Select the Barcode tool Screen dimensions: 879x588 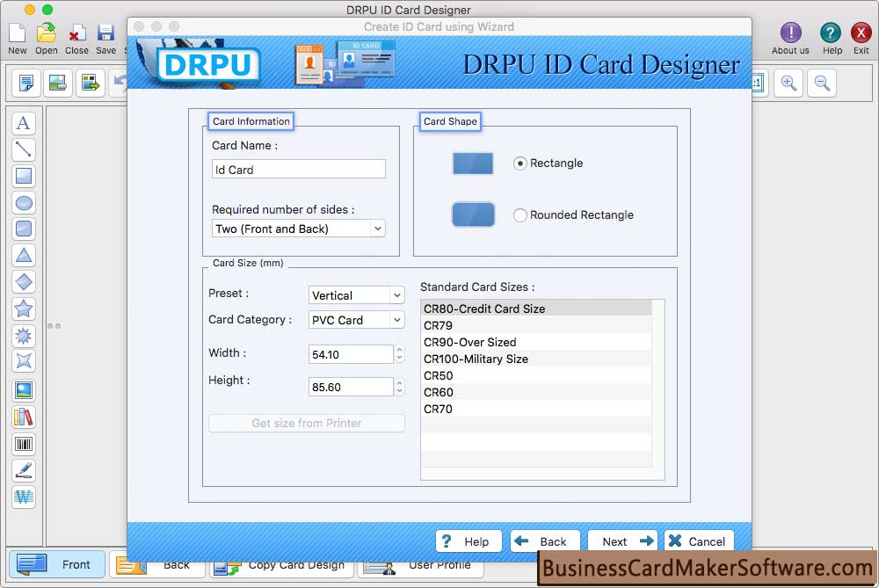pos(24,444)
